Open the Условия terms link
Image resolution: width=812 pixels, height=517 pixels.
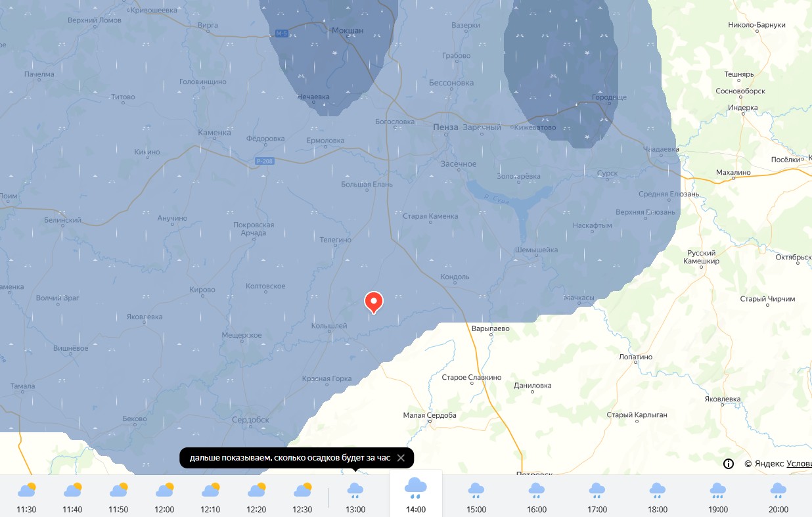(798, 464)
